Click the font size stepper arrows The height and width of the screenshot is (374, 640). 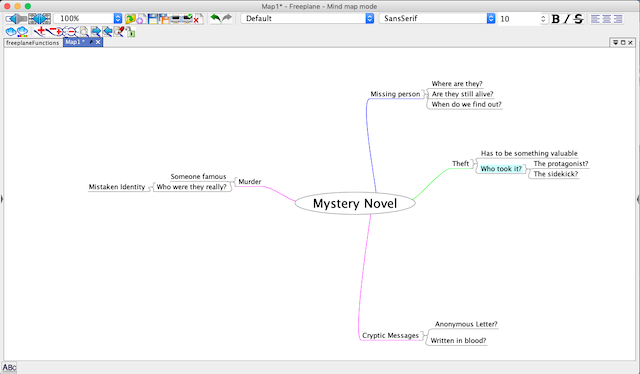[543, 19]
